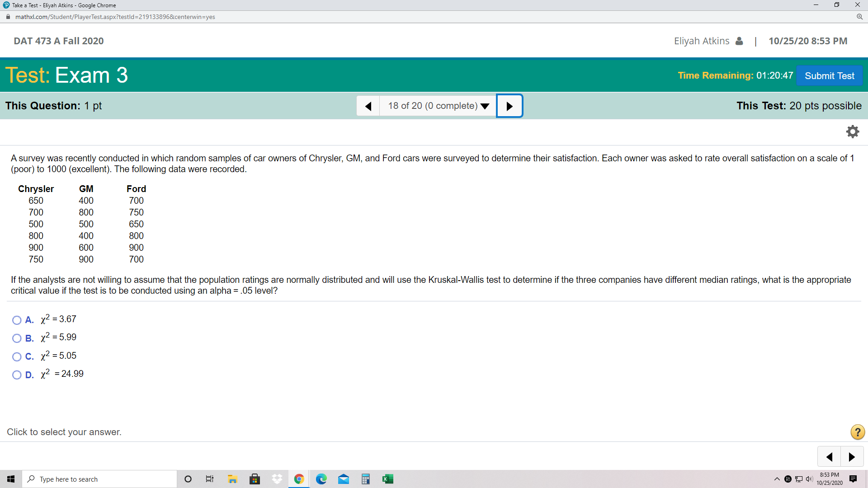The width and height of the screenshot is (868, 488).
Task: Select answer C, chi-square equals 5.05
Action: pos(17,357)
